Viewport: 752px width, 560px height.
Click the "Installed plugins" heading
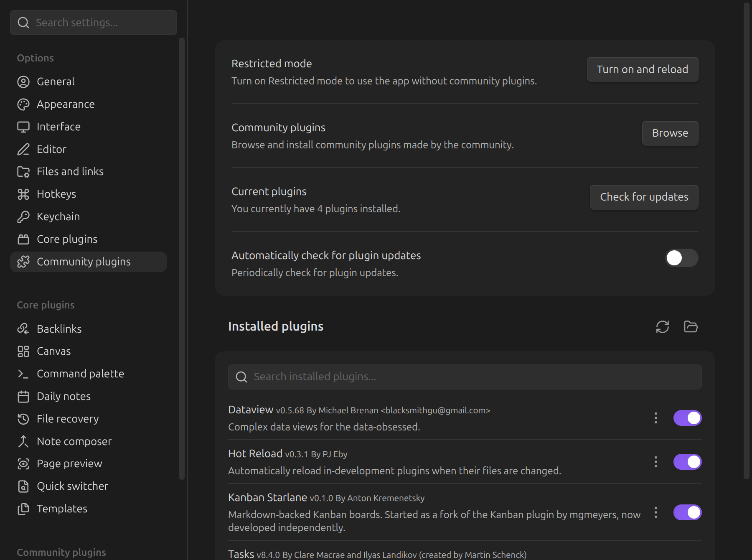276,326
